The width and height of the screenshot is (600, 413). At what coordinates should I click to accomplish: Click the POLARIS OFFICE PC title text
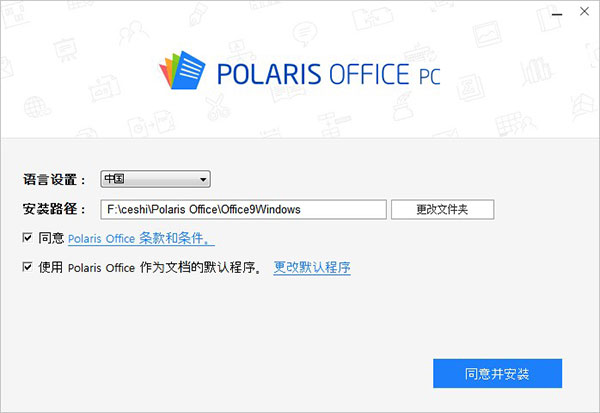(327, 73)
